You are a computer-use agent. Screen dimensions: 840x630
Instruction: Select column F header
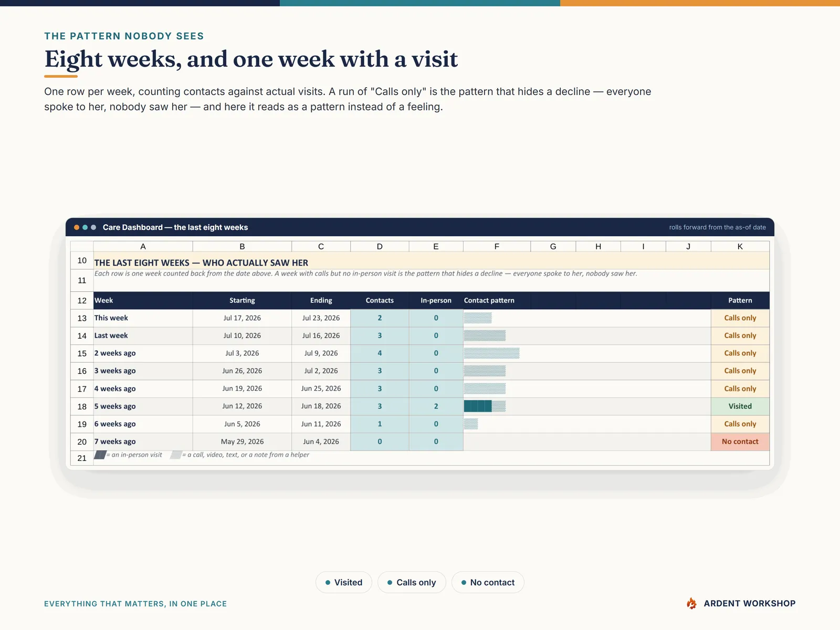click(497, 246)
